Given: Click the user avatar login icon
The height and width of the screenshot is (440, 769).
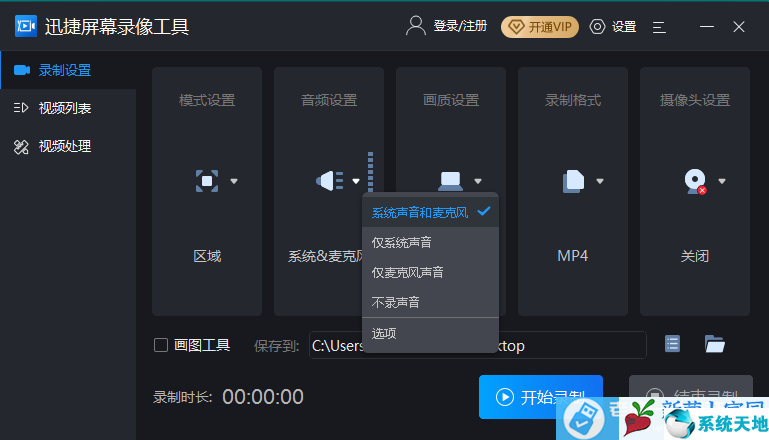Looking at the screenshot, I should pyautogui.click(x=415, y=26).
